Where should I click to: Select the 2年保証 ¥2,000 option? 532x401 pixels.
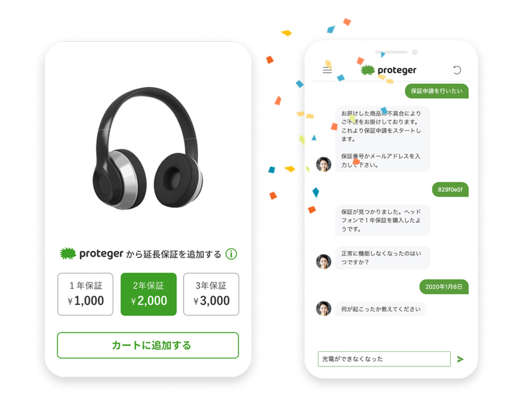click(x=148, y=294)
